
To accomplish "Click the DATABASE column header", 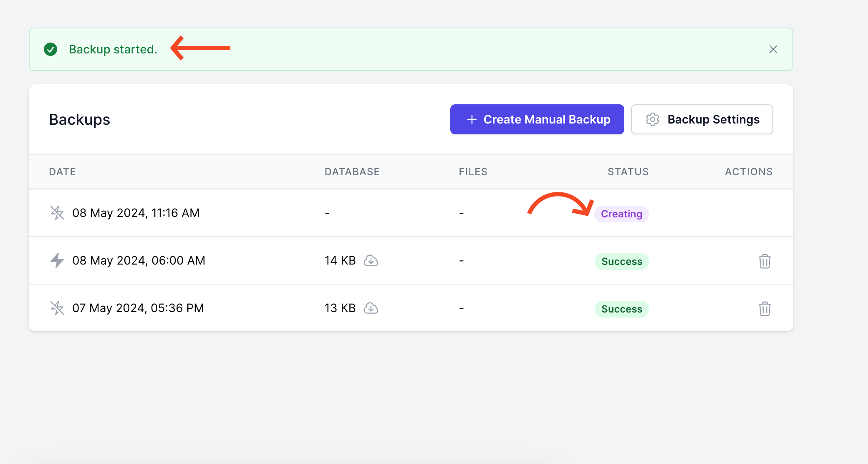I will (352, 172).
